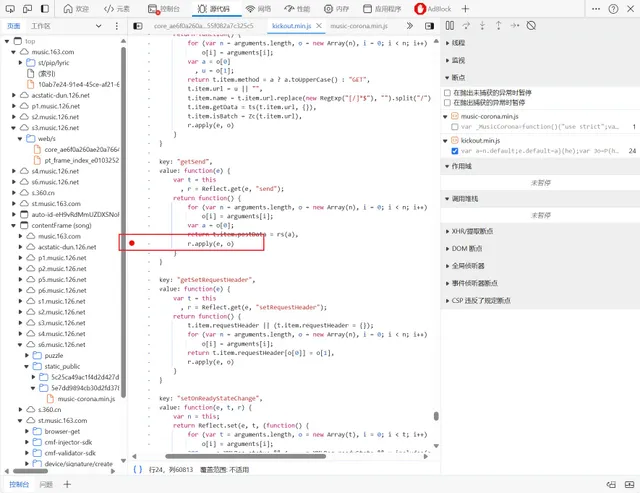This screenshot has width=640, height=493.
Task: Add more tools with plus icon
Action: point(465,9)
